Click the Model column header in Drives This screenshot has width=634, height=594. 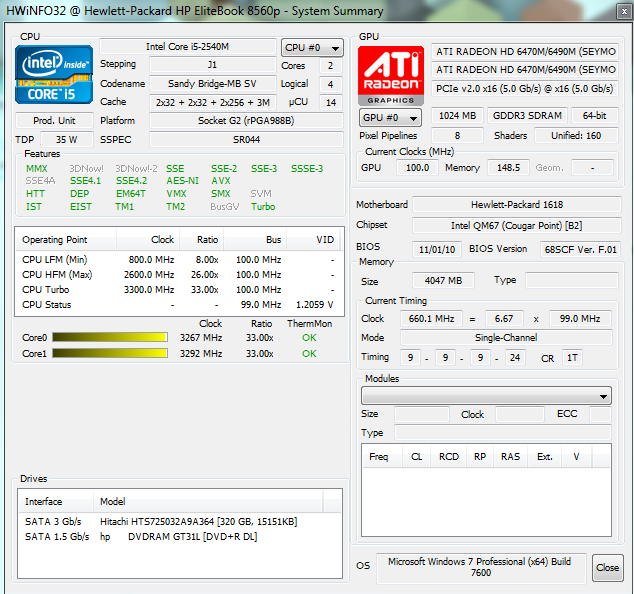[208, 502]
